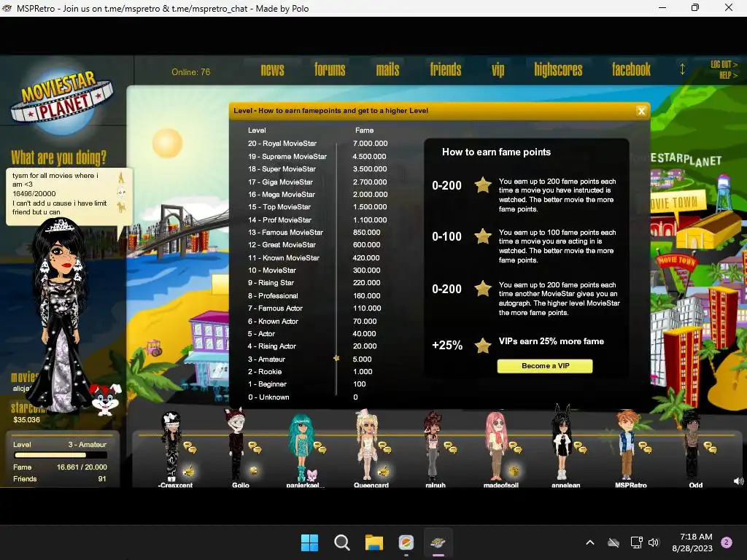Click the starcoins amount $35.036
This screenshot has width=747, height=560.
[x=27, y=419]
